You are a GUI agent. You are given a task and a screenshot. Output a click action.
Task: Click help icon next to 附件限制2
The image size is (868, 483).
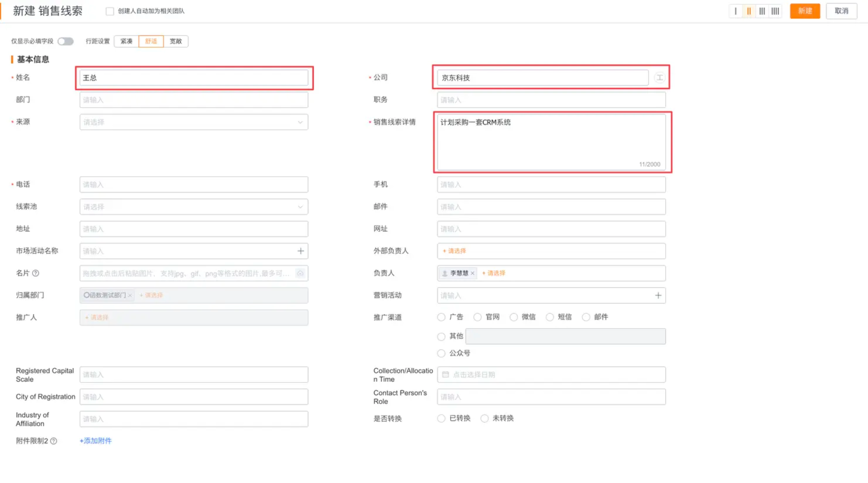pos(54,441)
